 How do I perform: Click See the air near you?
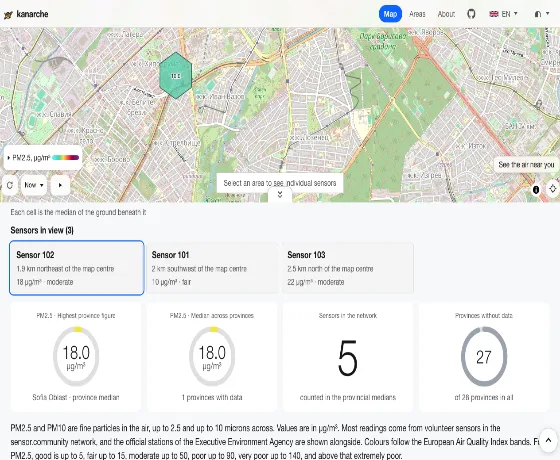click(x=526, y=165)
